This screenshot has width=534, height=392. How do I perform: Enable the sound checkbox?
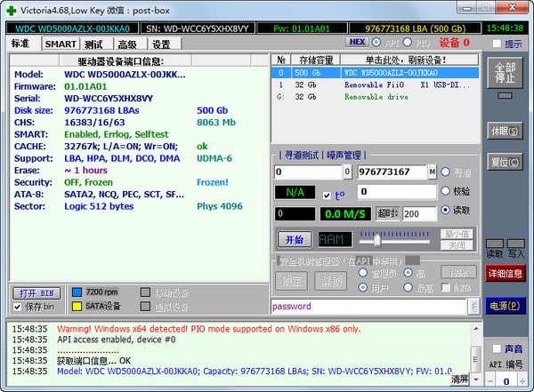point(495,349)
